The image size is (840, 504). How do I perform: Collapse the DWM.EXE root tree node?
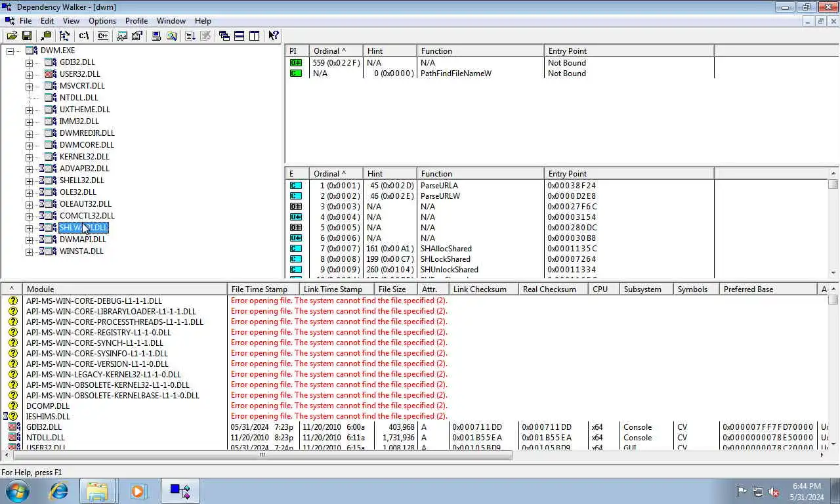pos(10,51)
